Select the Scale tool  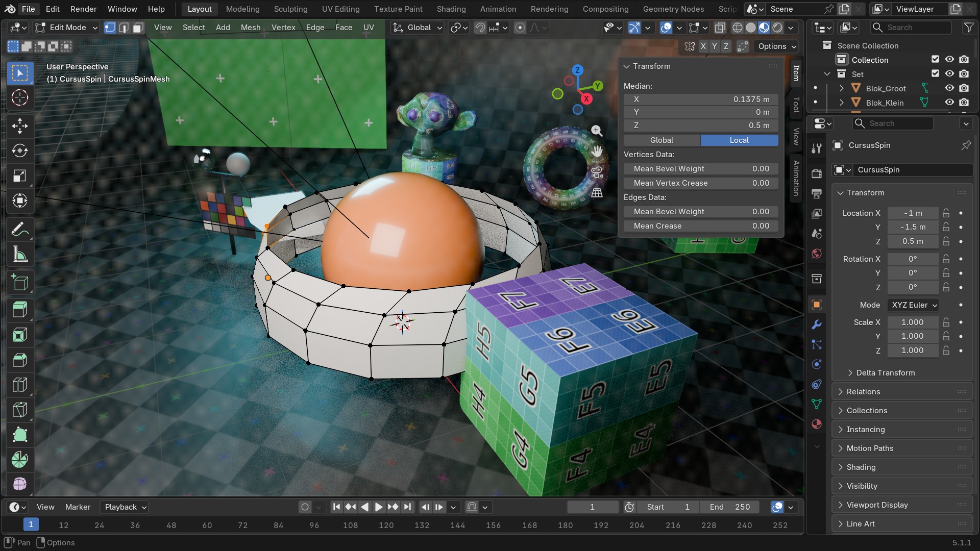click(20, 176)
